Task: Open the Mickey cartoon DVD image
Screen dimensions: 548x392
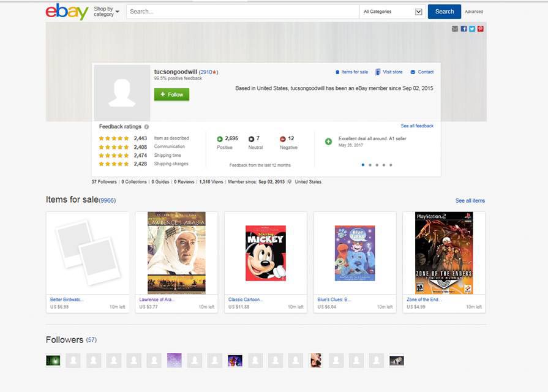Action: pyautogui.click(x=266, y=253)
